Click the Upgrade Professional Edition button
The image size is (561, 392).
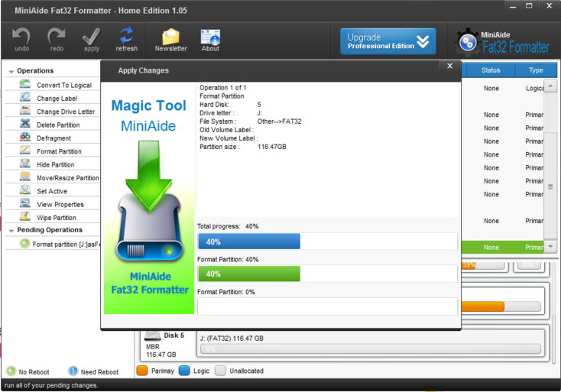(388, 41)
